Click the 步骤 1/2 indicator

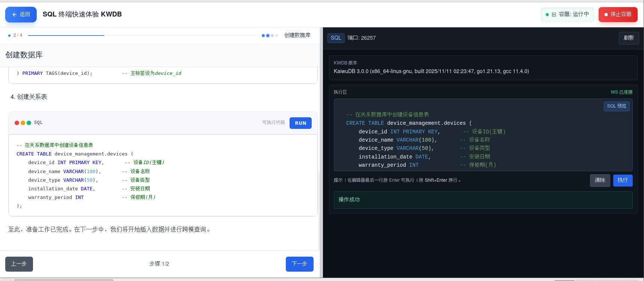click(159, 264)
